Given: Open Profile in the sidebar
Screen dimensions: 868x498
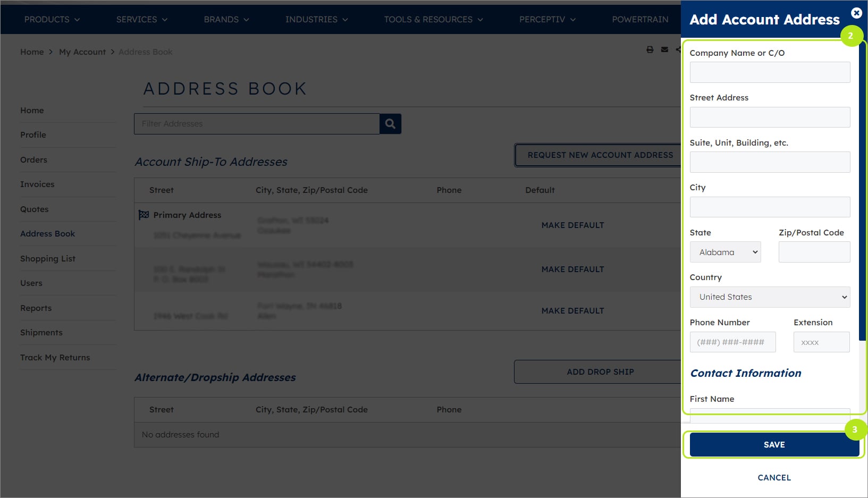Looking at the screenshot, I should [33, 135].
